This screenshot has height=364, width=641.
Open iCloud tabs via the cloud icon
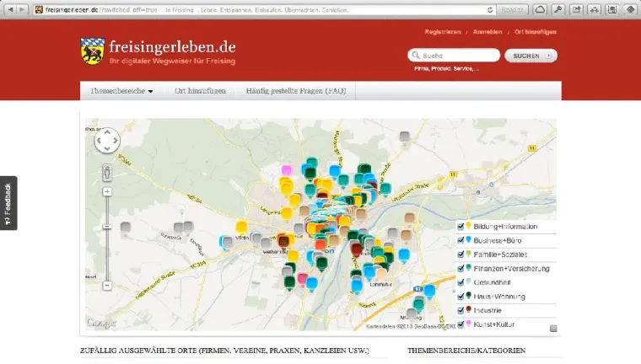pos(540,9)
